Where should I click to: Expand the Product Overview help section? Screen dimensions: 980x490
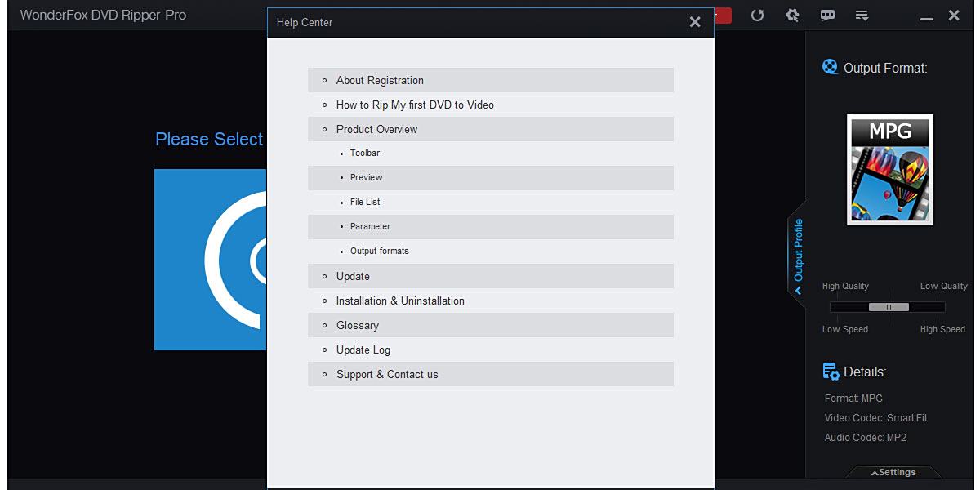tap(376, 129)
